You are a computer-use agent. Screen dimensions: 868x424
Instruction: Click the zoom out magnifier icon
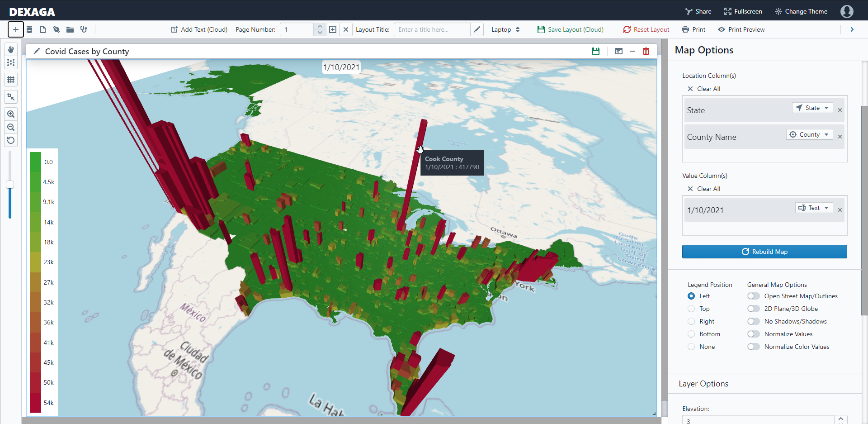point(11,127)
